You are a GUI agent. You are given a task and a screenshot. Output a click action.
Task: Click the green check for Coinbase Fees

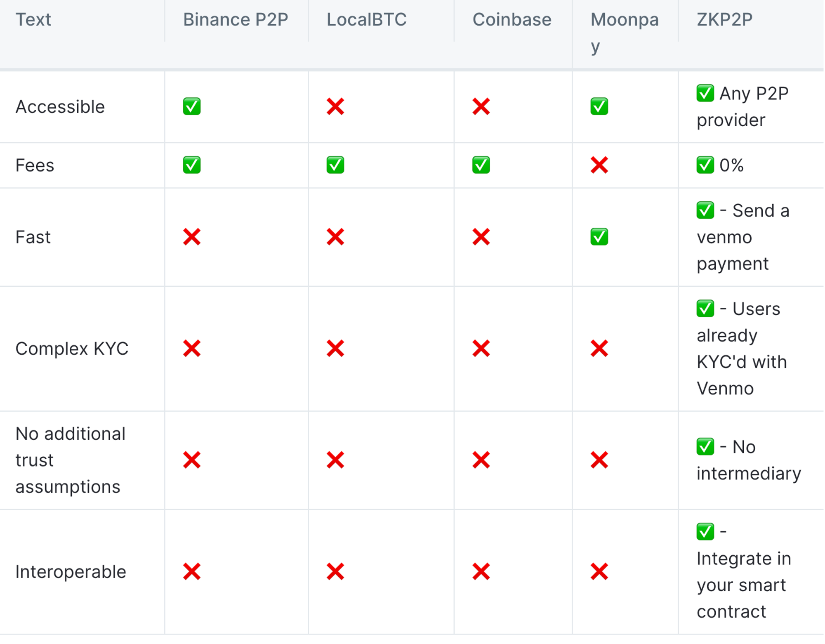pyautogui.click(x=481, y=165)
